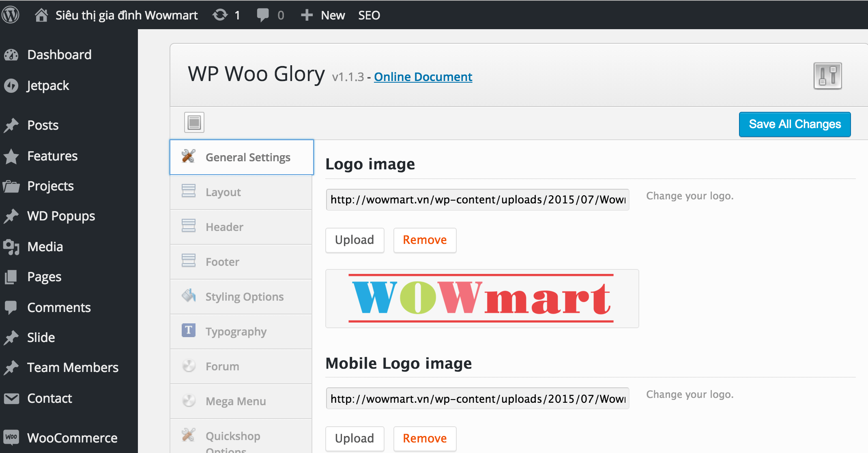The width and height of the screenshot is (868, 453).
Task: Click the Dashboard palette icon
Action: (11, 55)
